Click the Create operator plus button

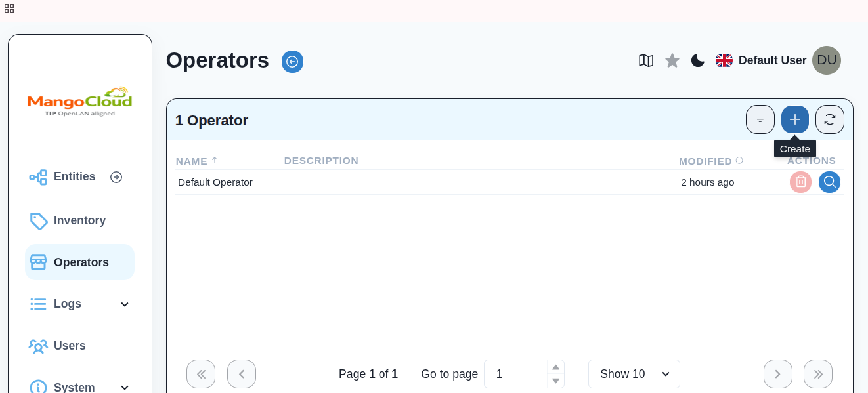(794, 119)
